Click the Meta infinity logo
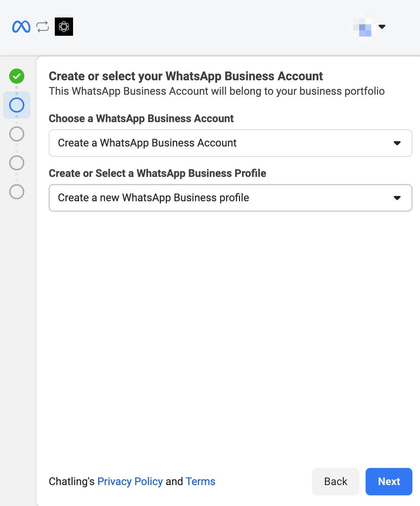420x506 pixels. pyautogui.click(x=21, y=27)
